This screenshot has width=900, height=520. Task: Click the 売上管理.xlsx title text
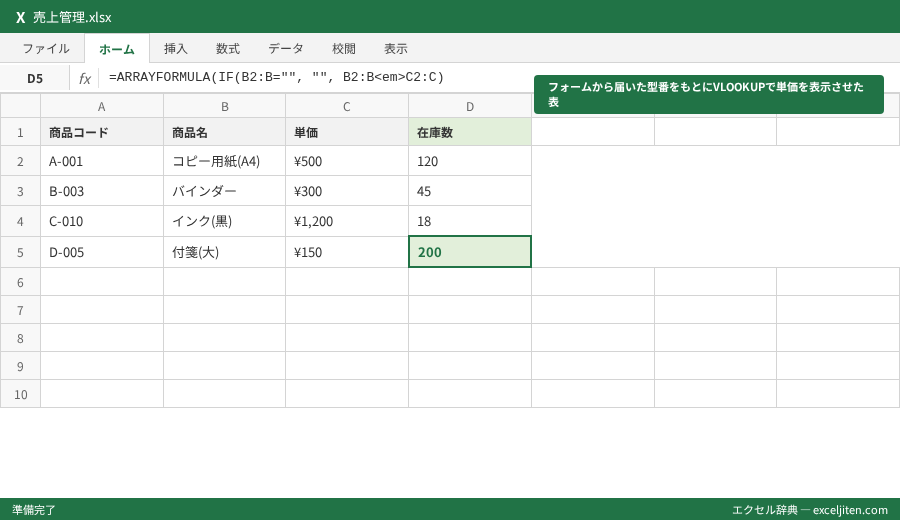coord(72,18)
